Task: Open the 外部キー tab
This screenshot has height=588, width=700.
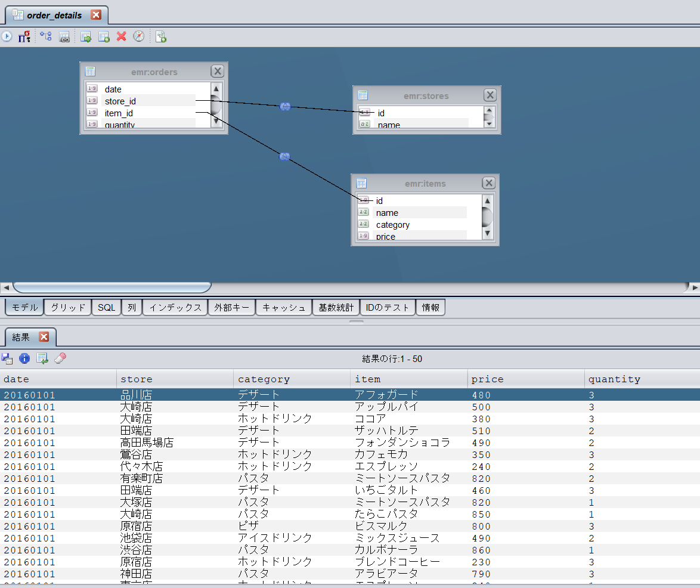Action: 232,307
